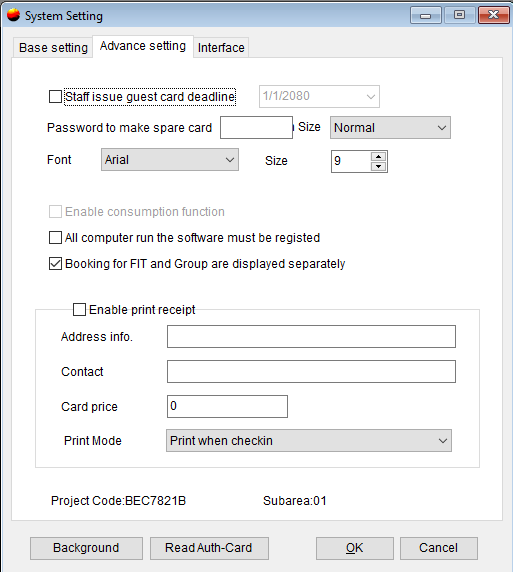
Task: Expand the Font dropdown showing Arial
Action: pos(170,159)
